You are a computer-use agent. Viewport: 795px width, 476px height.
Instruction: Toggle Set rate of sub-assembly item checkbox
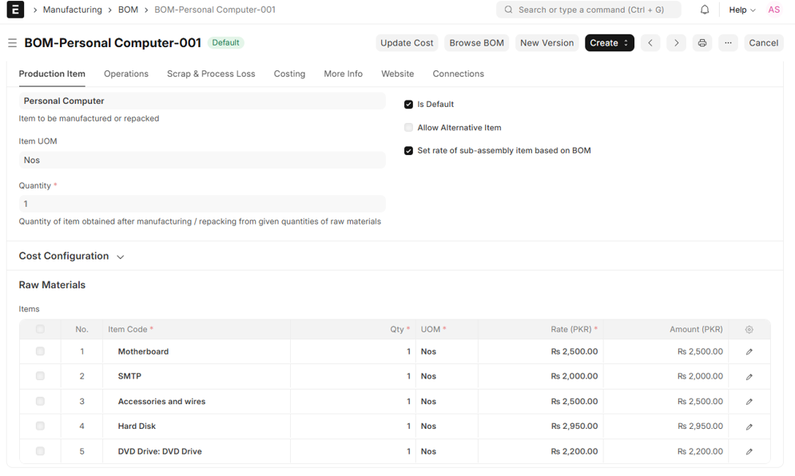[408, 151]
